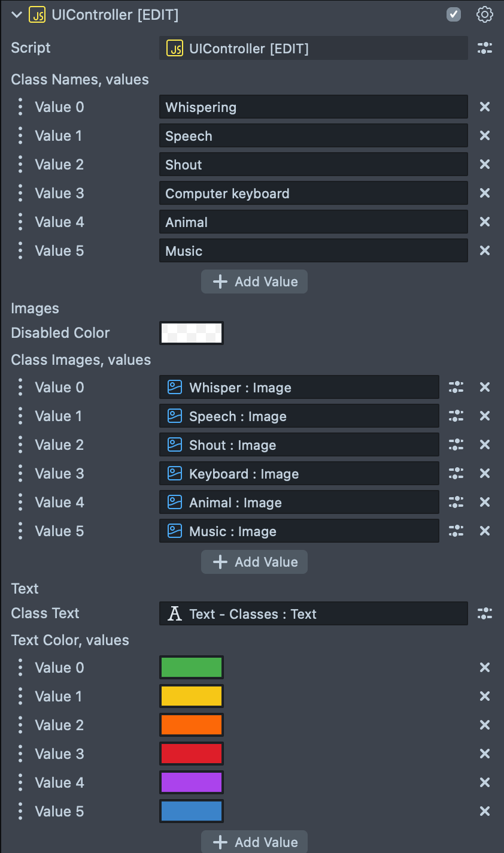
Task: Click the JS icon in the UIController header
Action: 36,15
